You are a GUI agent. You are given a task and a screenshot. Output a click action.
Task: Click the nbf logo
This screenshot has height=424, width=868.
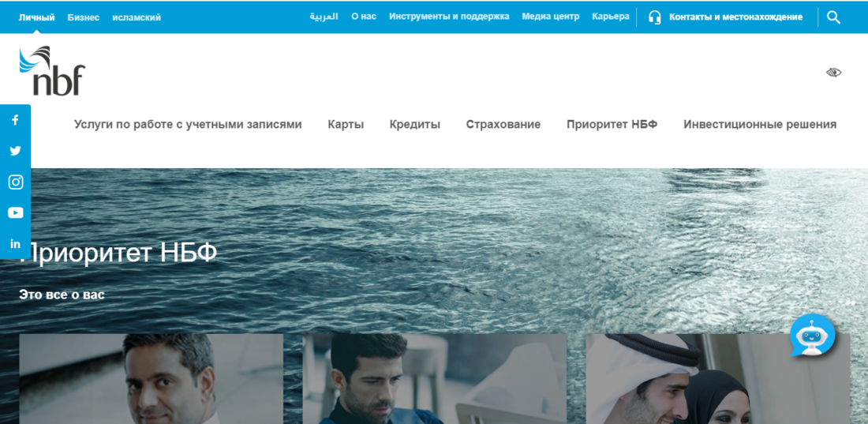point(52,71)
